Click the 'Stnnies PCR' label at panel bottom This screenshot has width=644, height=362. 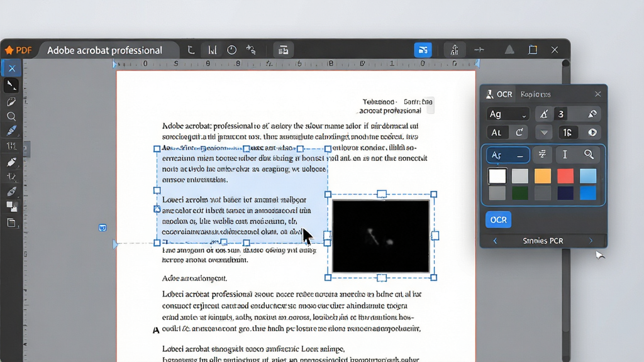pos(543,241)
